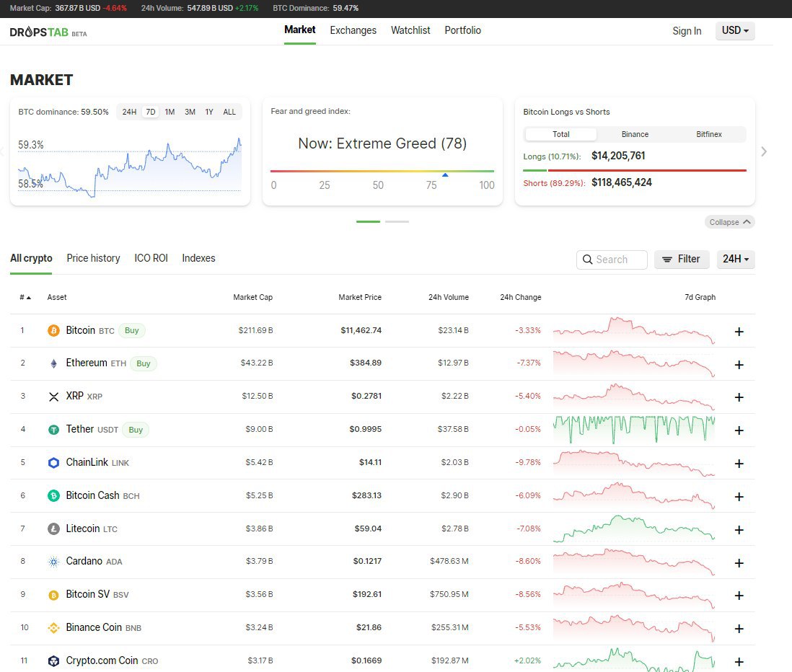Click the Bitcoin coin icon
The image size is (792, 672).
[53, 330]
